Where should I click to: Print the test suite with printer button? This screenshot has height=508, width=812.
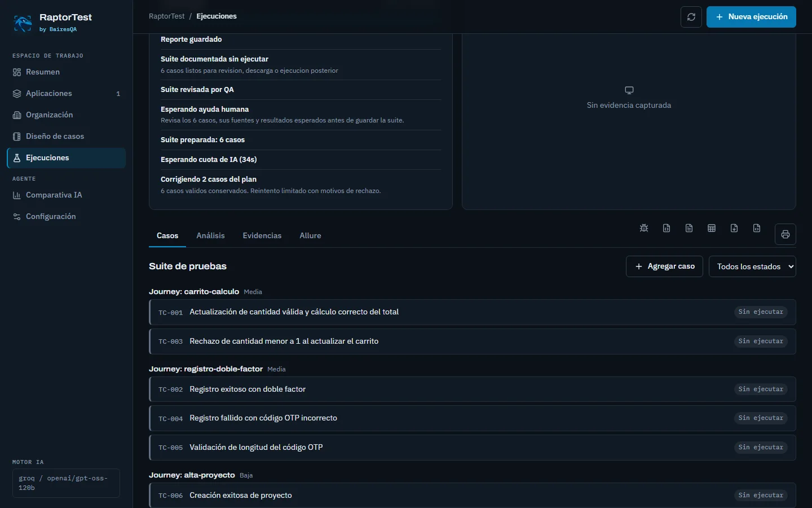[x=785, y=234]
